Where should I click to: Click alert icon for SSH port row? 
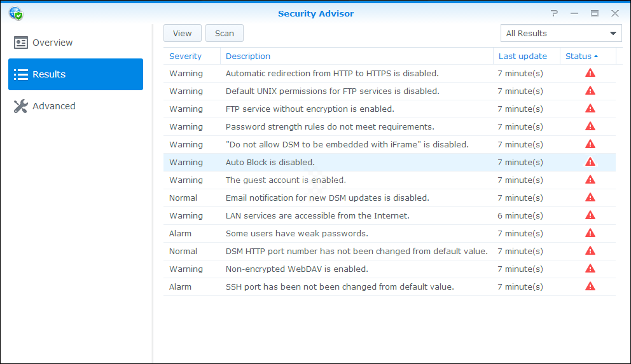[x=590, y=286]
